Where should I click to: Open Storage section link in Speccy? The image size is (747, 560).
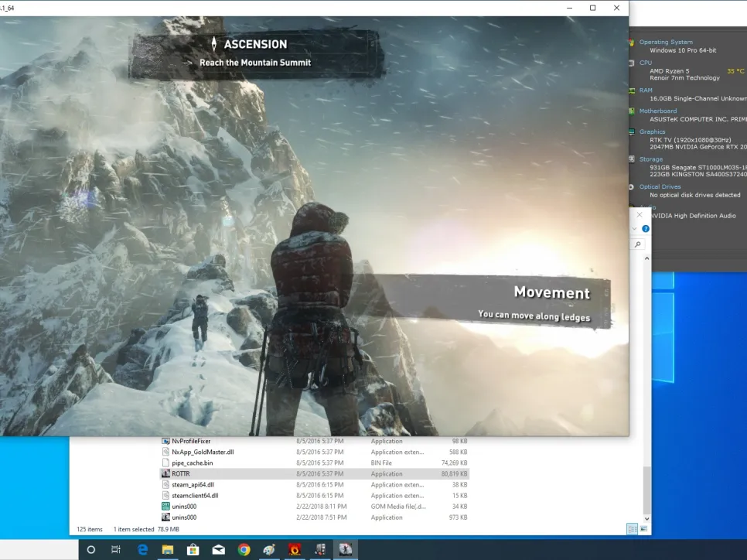pyautogui.click(x=651, y=159)
